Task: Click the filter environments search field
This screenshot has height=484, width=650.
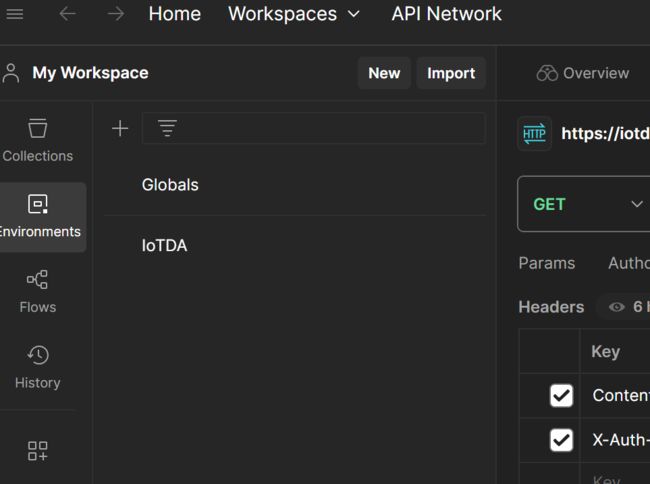Action: [x=313, y=128]
